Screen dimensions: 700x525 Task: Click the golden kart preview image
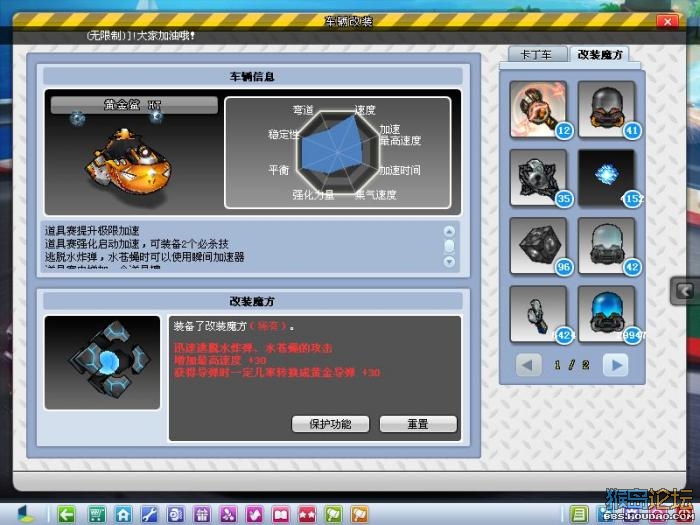(129, 161)
